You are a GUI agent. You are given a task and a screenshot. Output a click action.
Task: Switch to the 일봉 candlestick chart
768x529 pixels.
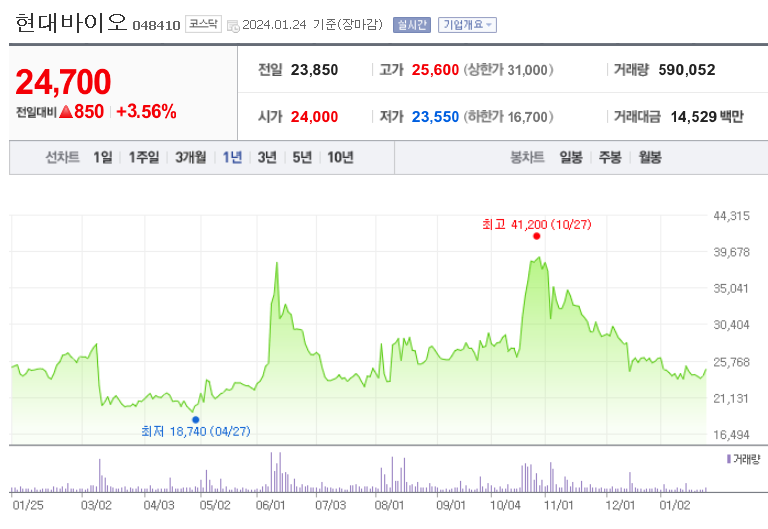point(571,157)
